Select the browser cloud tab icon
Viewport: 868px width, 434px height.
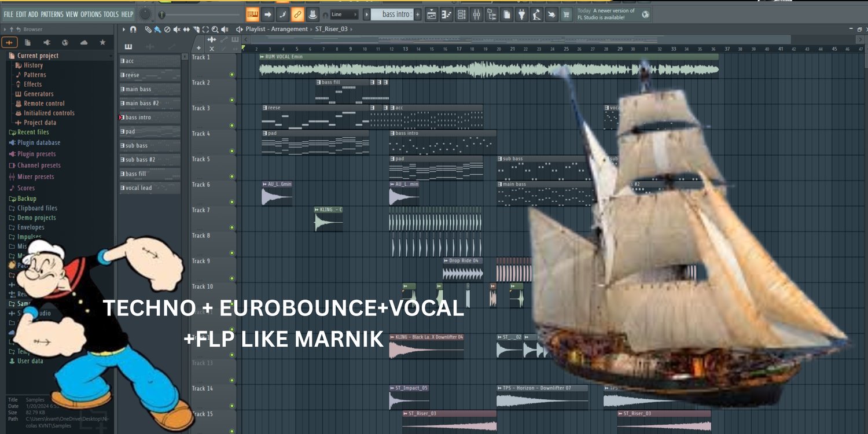pyautogui.click(x=84, y=42)
